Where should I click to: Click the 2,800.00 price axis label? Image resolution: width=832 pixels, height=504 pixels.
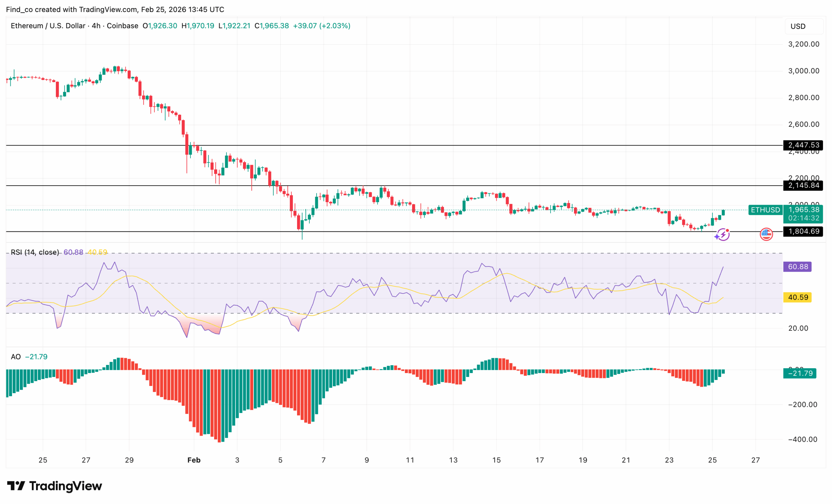pos(804,97)
